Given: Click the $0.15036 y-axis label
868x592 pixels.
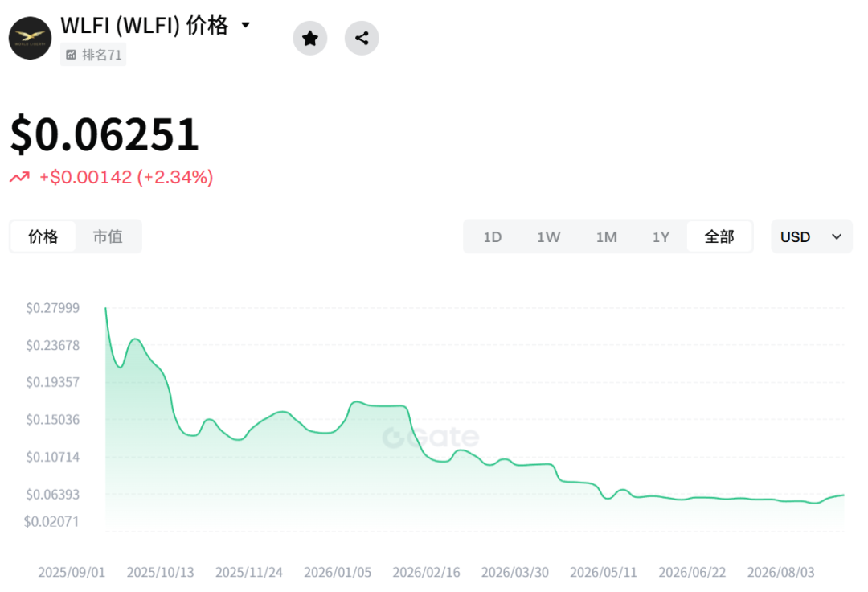Looking at the screenshot, I should click(52, 420).
